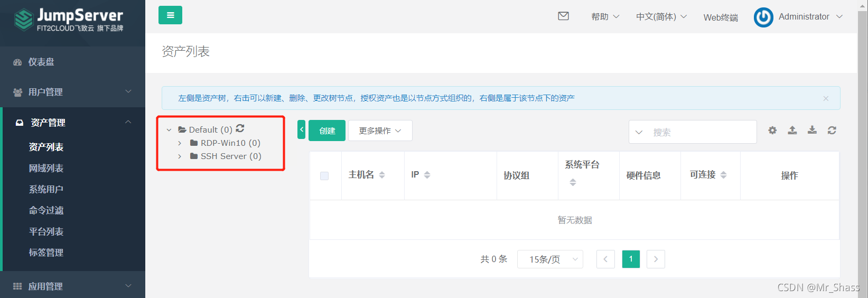Collapse the asset tree panel arrow
This screenshot has height=298, width=868.
pyautogui.click(x=301, y=129)
